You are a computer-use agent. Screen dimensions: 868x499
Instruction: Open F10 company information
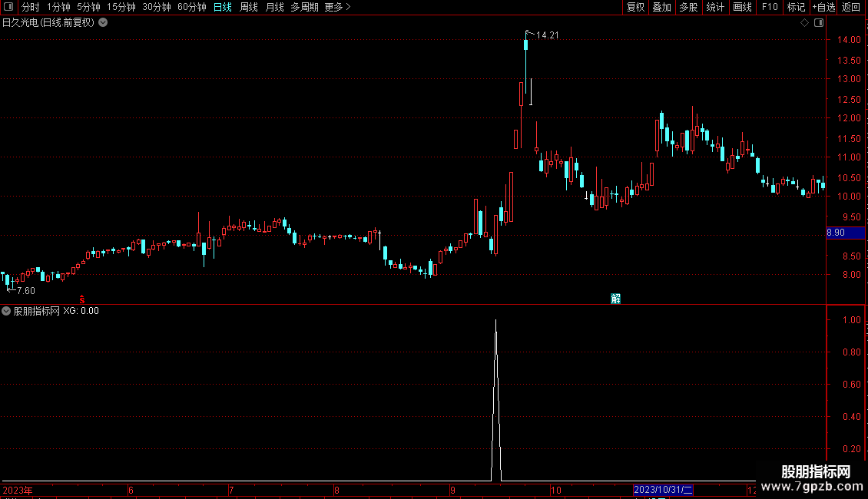pos(770,7)
